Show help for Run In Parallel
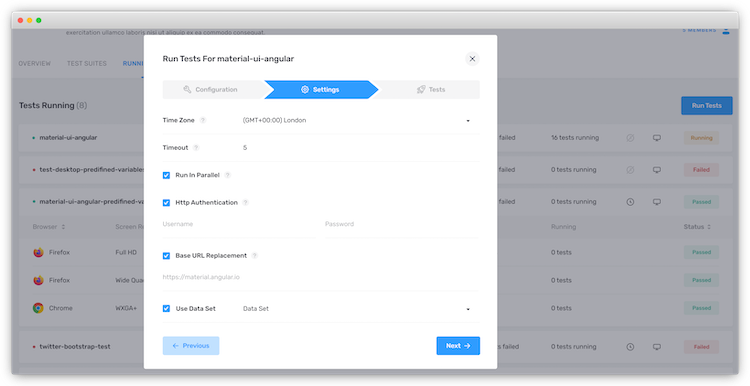Viewport: 750px width, 386px height. click(228, 176)
